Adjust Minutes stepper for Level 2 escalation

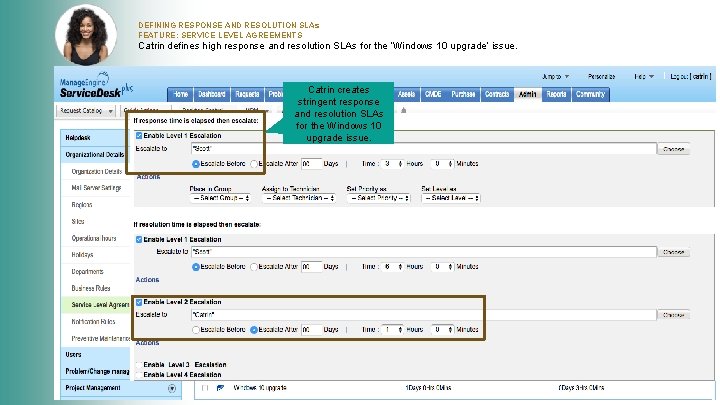pyautogui.click(x=442, y=330)
